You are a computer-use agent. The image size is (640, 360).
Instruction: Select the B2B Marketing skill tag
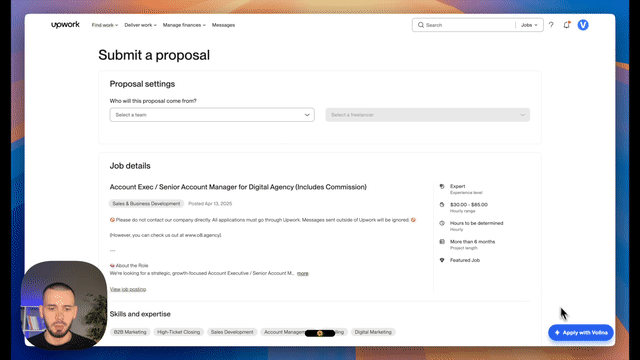130,332
